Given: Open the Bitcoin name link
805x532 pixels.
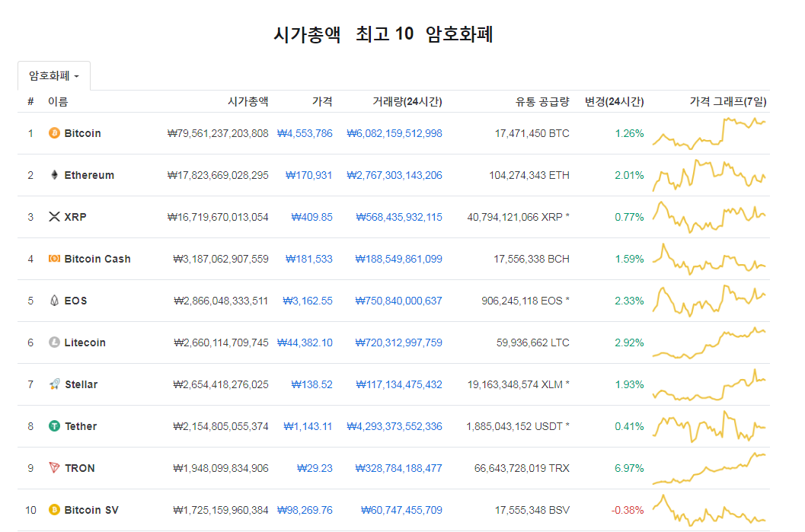Looking at the screenshot, I should coord(83,133).
